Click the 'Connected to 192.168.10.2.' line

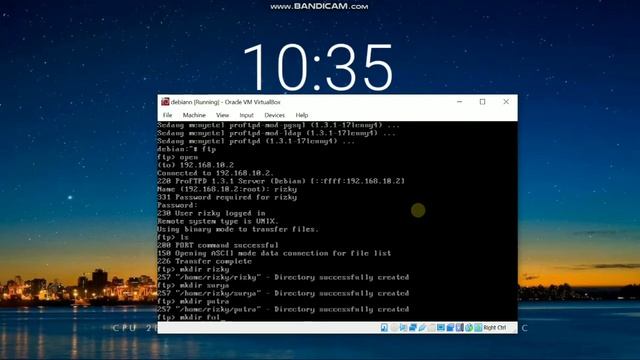216,173
